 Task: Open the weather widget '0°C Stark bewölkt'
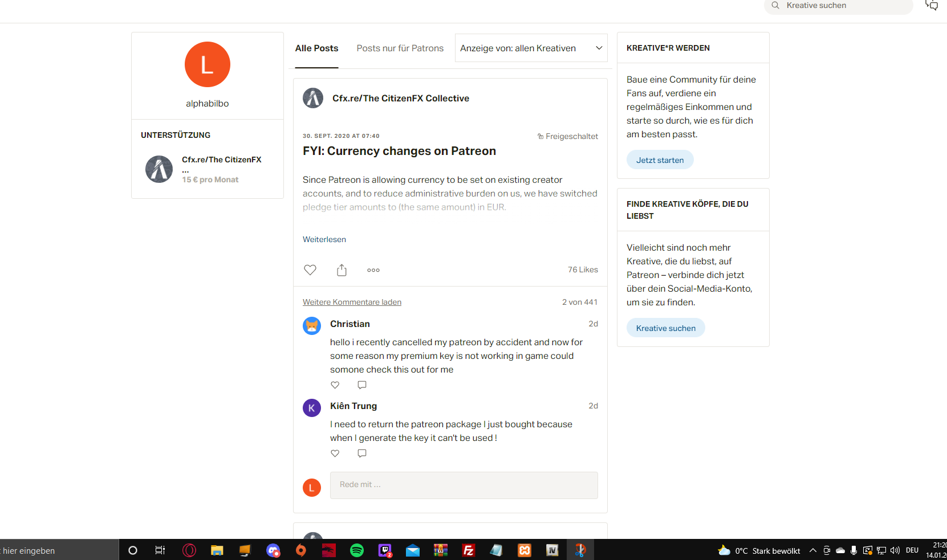[x=759, y=550]
